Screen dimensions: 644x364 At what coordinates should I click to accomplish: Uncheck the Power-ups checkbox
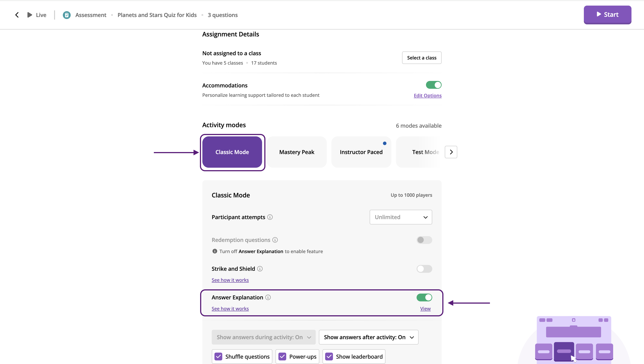tap(282, 356)
